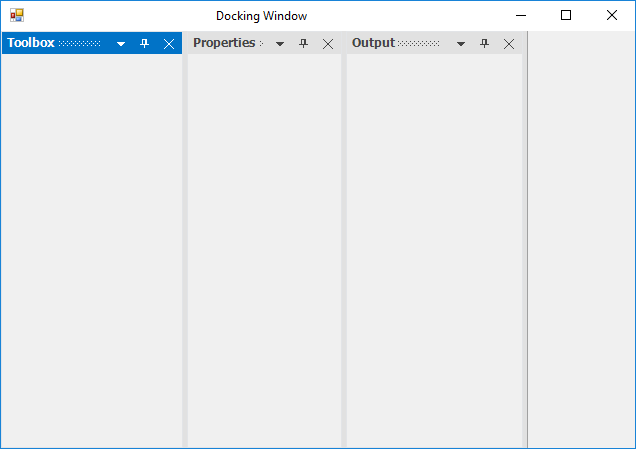The height and width of the screenshot is (449, 636).
Task: Show the Output panel dropdown arrow menu
Action: tap(461, 44)
